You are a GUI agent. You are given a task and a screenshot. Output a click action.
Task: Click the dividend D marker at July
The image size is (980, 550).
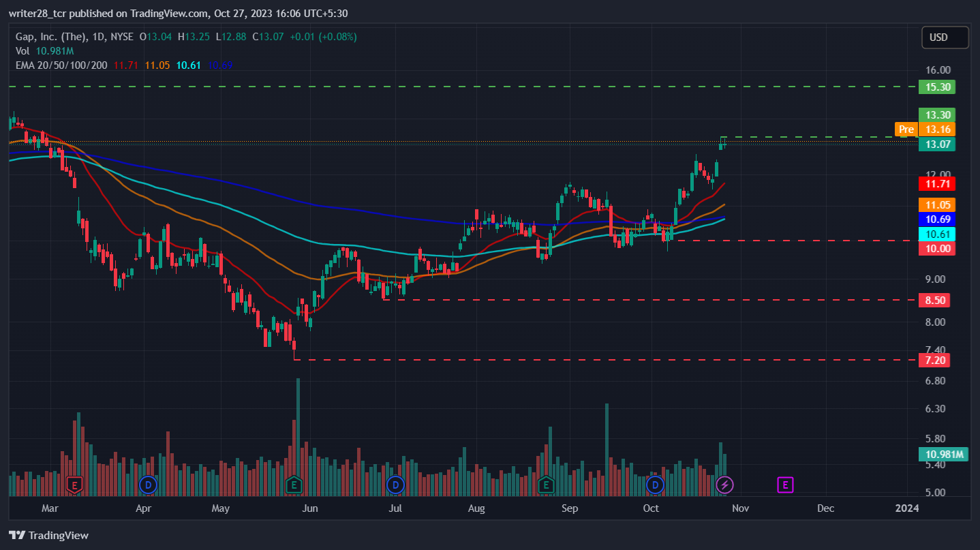(395, 485)
